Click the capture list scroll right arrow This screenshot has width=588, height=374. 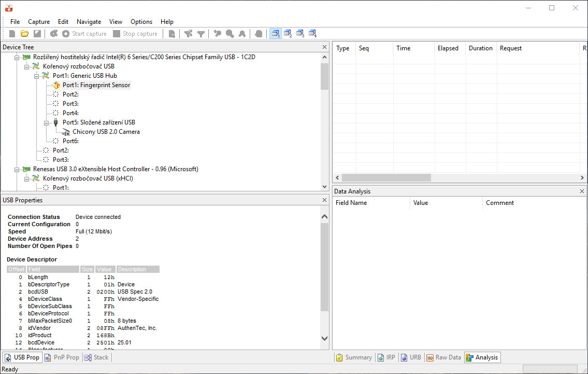tap(582, 177)
